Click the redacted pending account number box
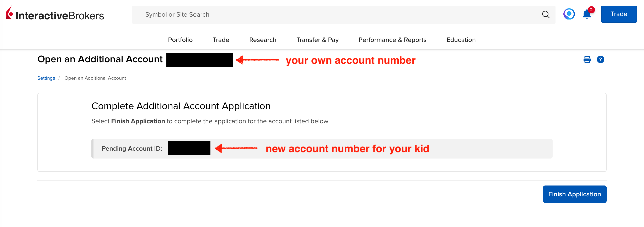Image resolution: width=644 pixels, height=227 pixels. (x=189, y=148)
